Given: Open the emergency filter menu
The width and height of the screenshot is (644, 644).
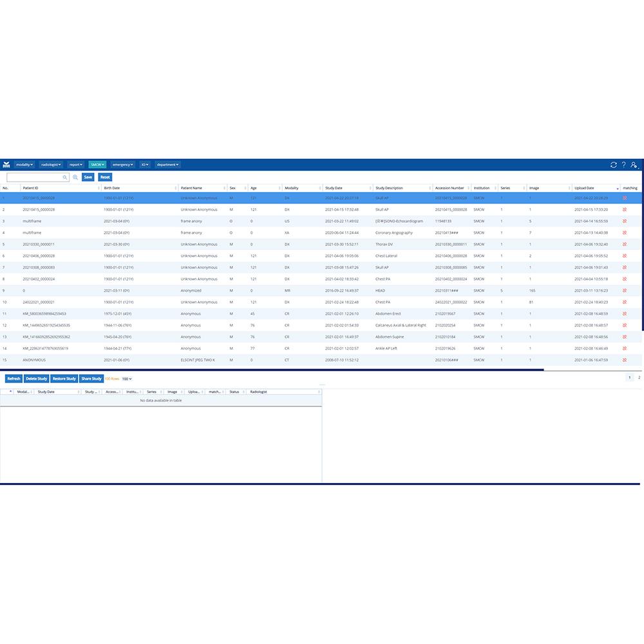Looking at the screenshot, I should click(122, 165).
